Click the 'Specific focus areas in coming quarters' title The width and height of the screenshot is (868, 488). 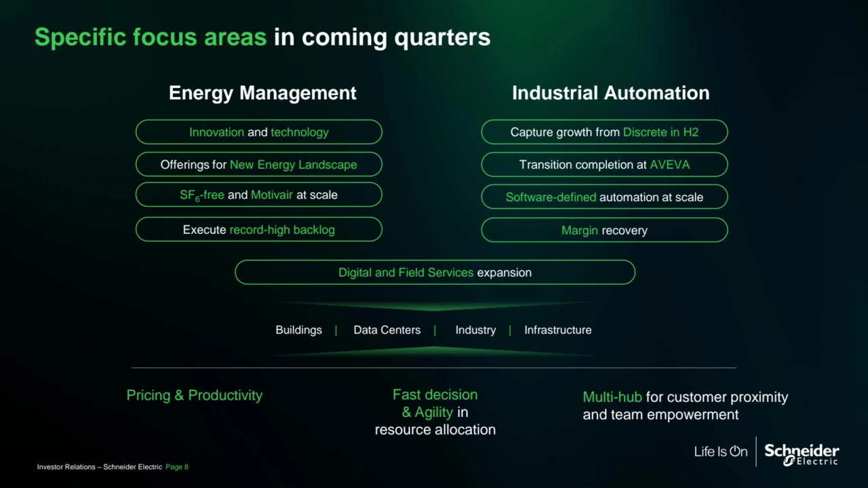click(x=262, y=37)
